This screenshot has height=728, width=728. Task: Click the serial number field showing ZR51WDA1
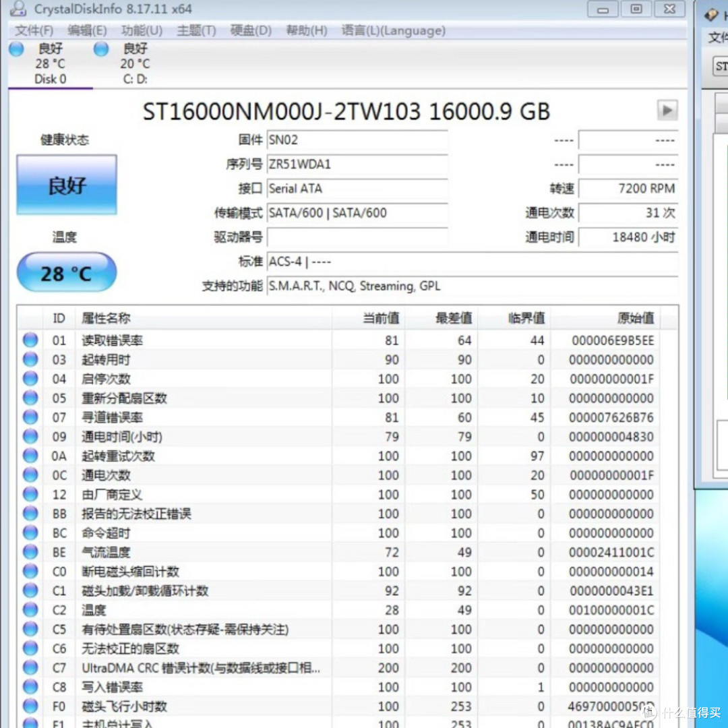click(357, 164)
